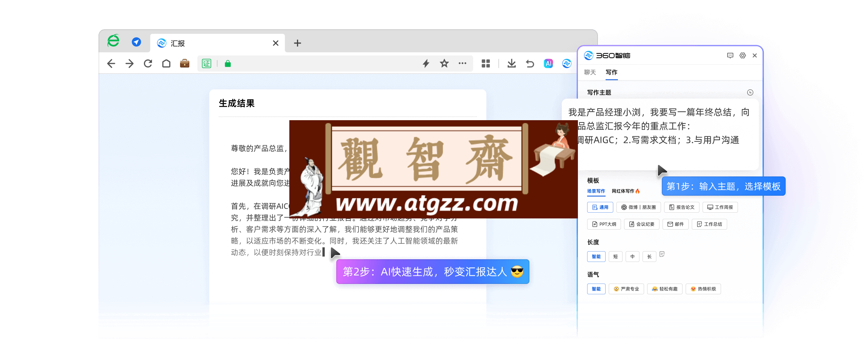This screenshot has height=339, width=868.
Task: View site security via green lock
Action: coord(228,64)
